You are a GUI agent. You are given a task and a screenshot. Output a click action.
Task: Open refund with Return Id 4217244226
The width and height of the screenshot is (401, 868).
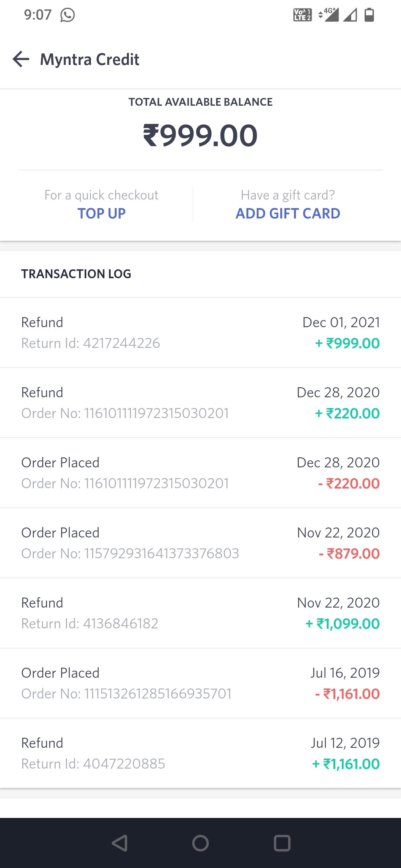click(200, 333)
